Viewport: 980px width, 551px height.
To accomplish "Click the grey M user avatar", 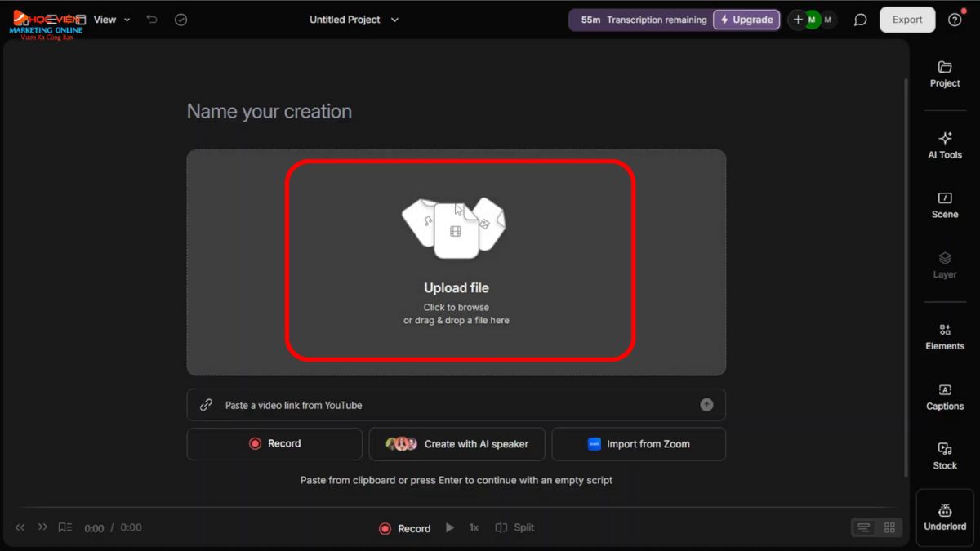I will point(828,20).
